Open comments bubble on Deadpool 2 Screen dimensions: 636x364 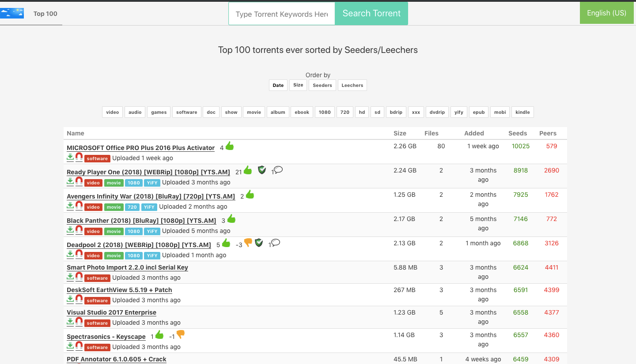[276, 243]
